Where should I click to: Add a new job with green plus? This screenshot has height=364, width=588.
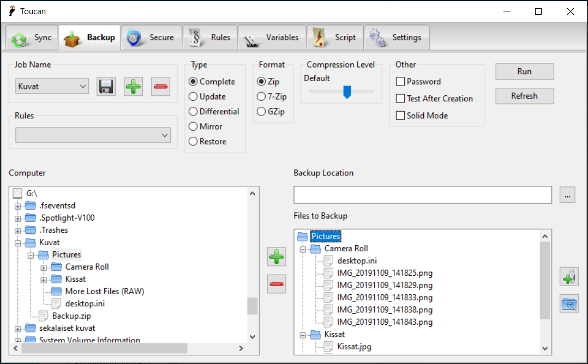coord(133,87)
